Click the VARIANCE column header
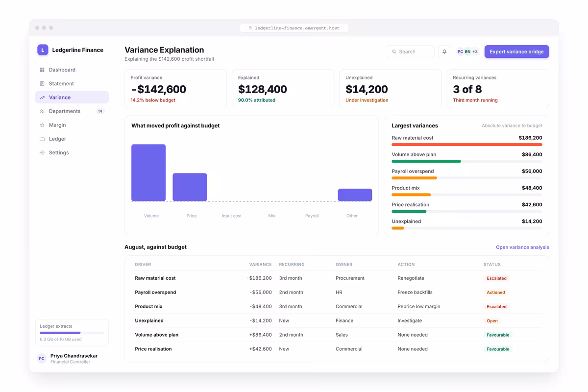This screenshot has height=392, width=588. click(260, 265)
